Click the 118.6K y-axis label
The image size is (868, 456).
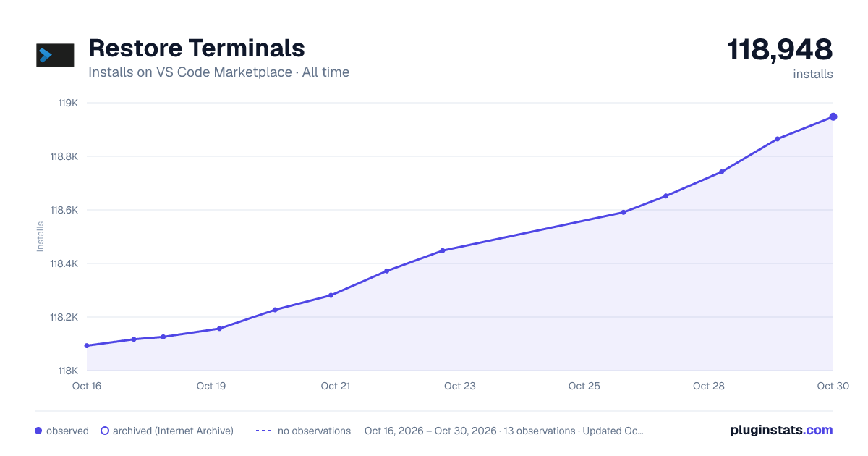coord(64,210)
